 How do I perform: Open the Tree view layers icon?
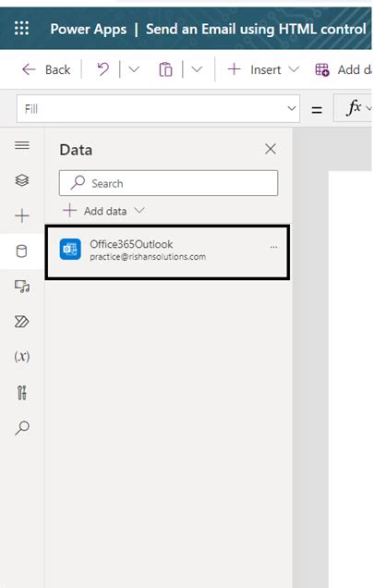pyautogui.click(x=22, y=180)
